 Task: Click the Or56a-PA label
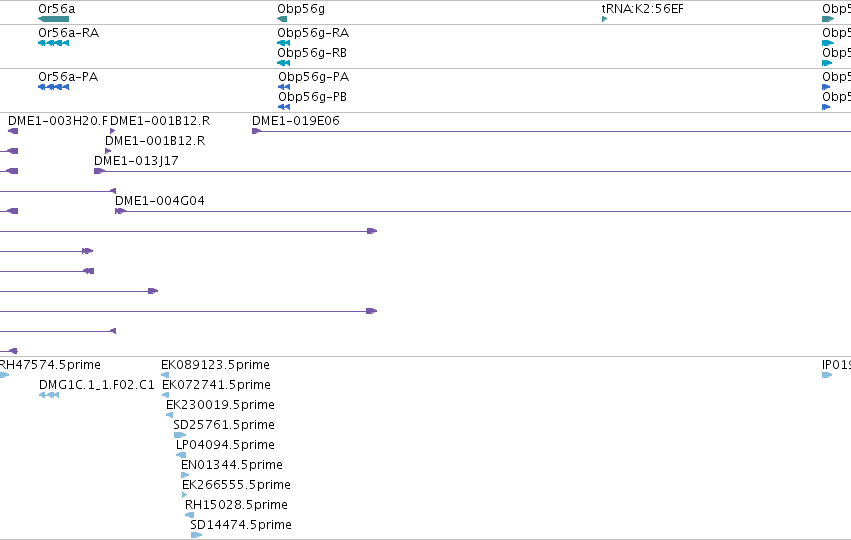(x=68, y=77)
